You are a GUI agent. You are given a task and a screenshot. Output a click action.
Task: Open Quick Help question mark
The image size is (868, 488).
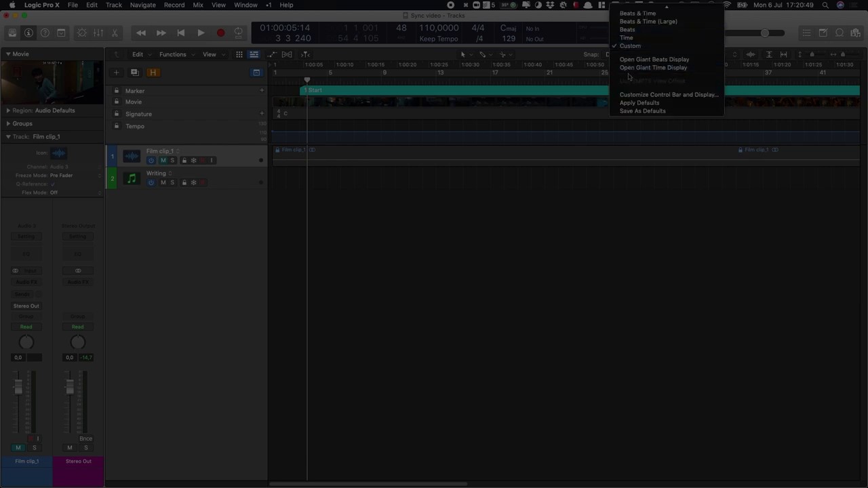[x=45, y=33]
